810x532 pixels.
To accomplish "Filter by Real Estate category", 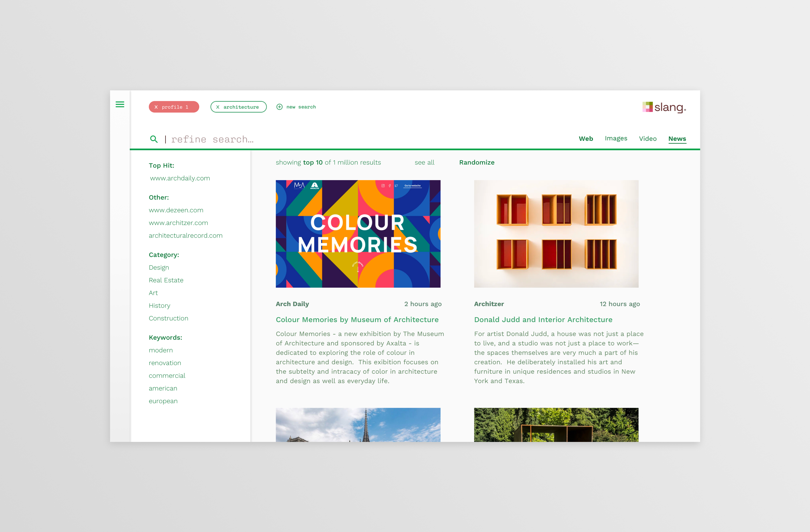I will coord(166,280).
